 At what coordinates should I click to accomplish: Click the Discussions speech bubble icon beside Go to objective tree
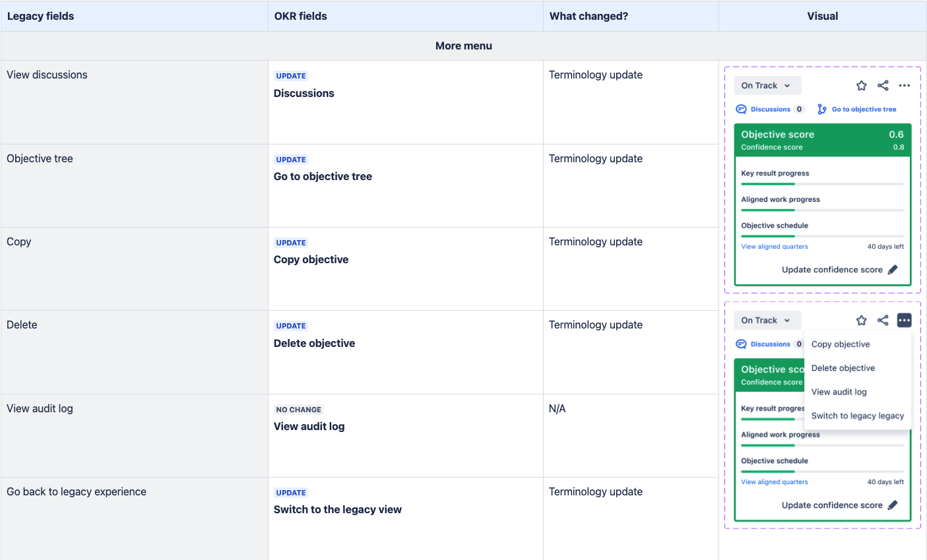[x=741, y=109]
